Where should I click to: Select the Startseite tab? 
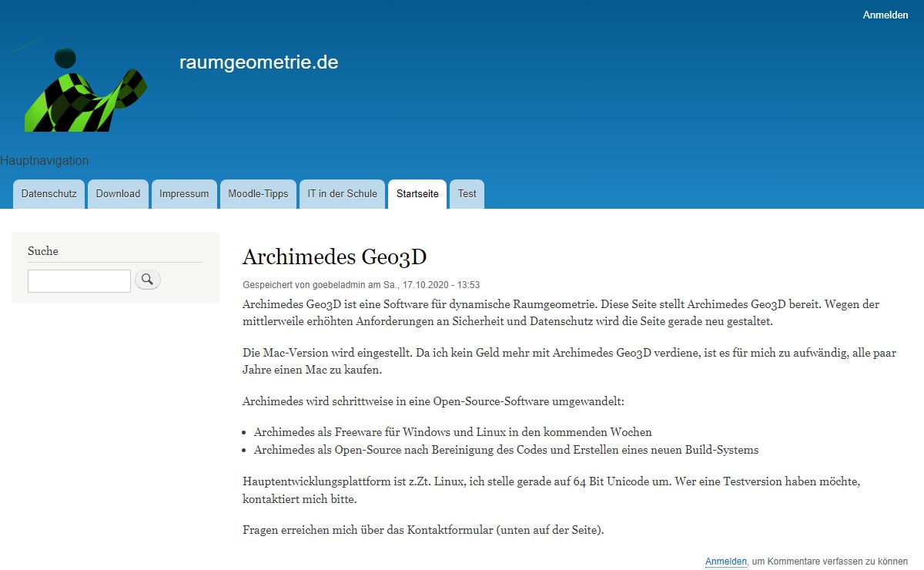point(417,194)
